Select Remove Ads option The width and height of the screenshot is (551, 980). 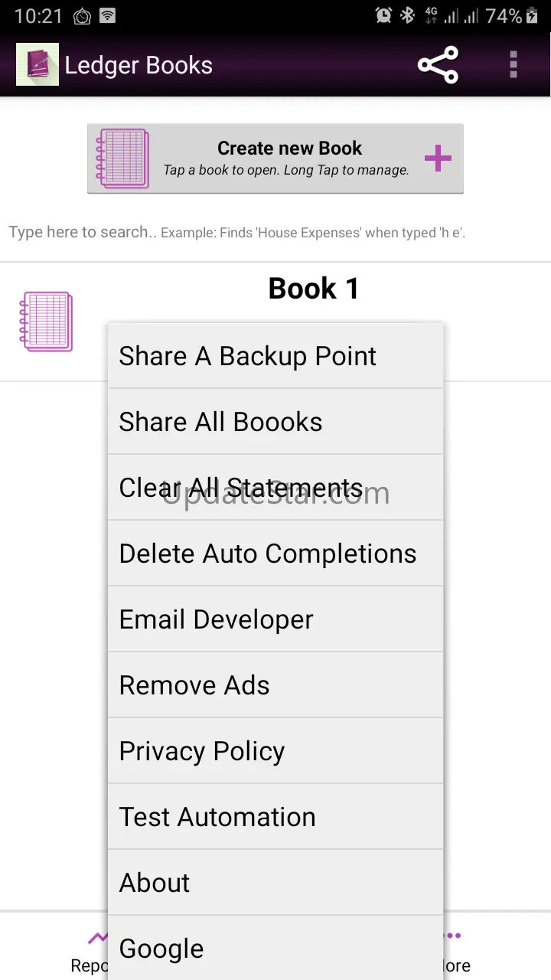click(275, 685)
